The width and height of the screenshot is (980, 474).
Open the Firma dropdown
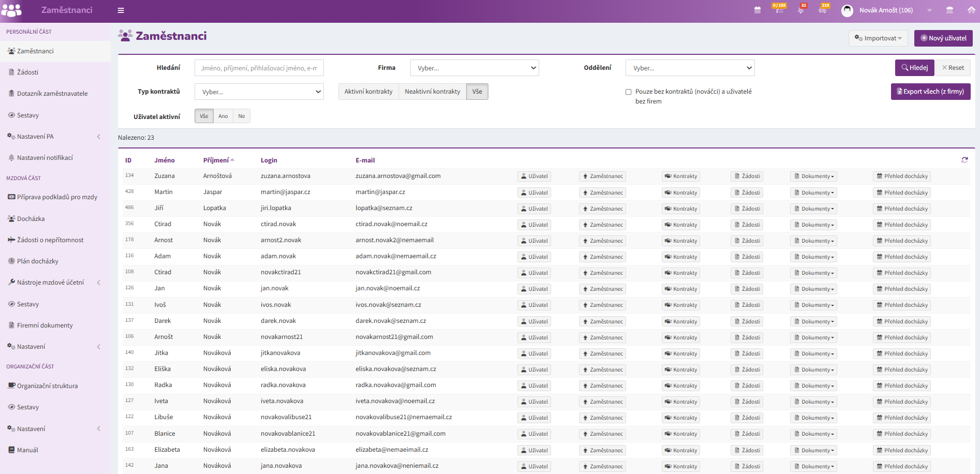[x=474, y=68]
